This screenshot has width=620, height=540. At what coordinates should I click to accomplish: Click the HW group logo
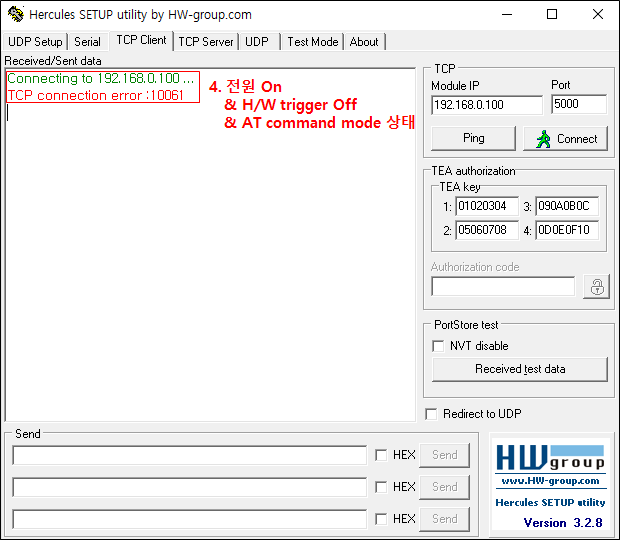(550, 458)
